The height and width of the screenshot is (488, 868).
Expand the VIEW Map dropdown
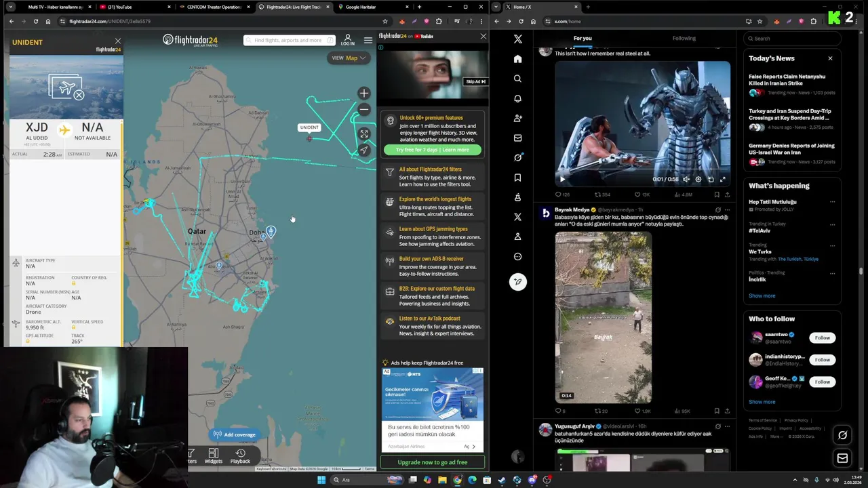[349, 58]
